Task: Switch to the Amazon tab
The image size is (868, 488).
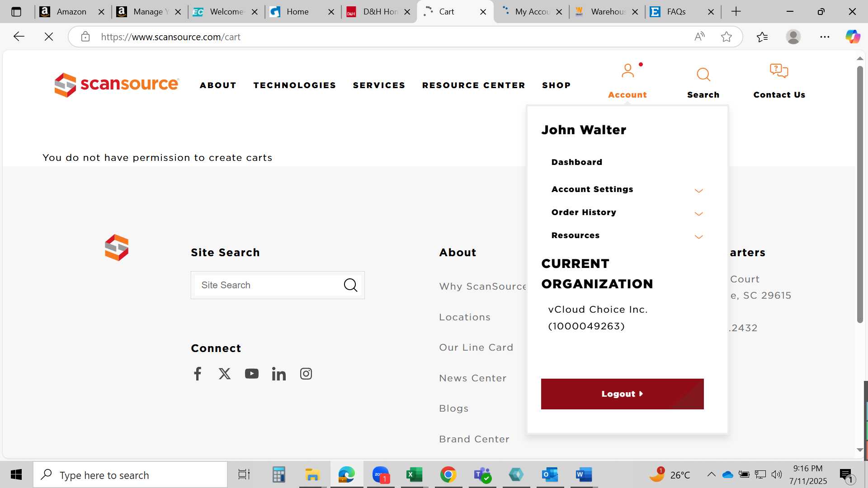Action: click(x=71, y=12)
